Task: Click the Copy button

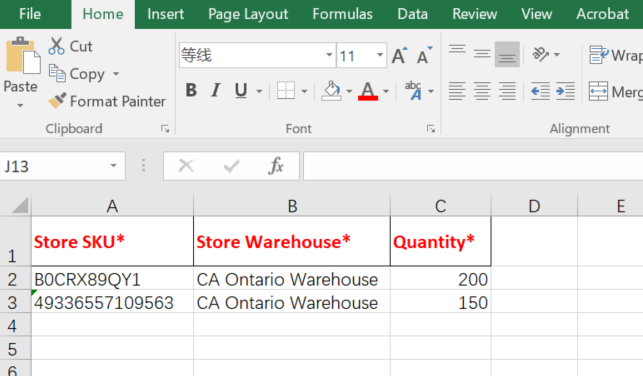Action: [x=78, y=74]
